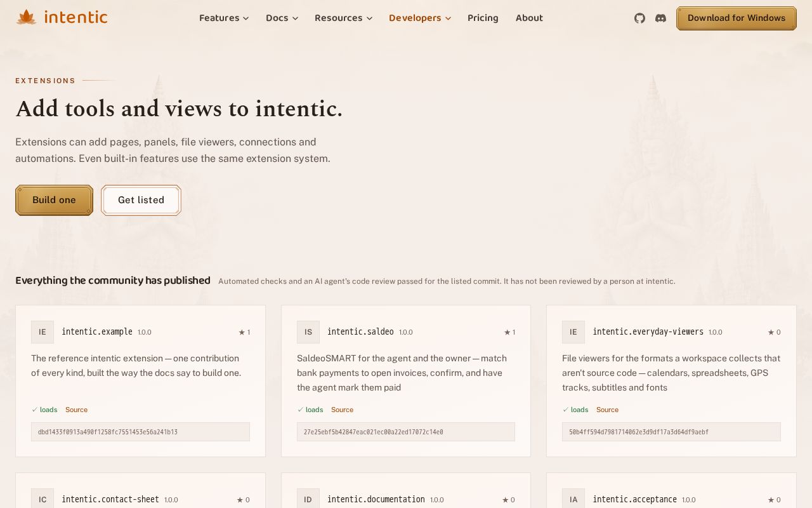Expand the Docs dropdown menu
Image resolution: width=812 pixels, height=508 pixels.
tap(282, 18)
